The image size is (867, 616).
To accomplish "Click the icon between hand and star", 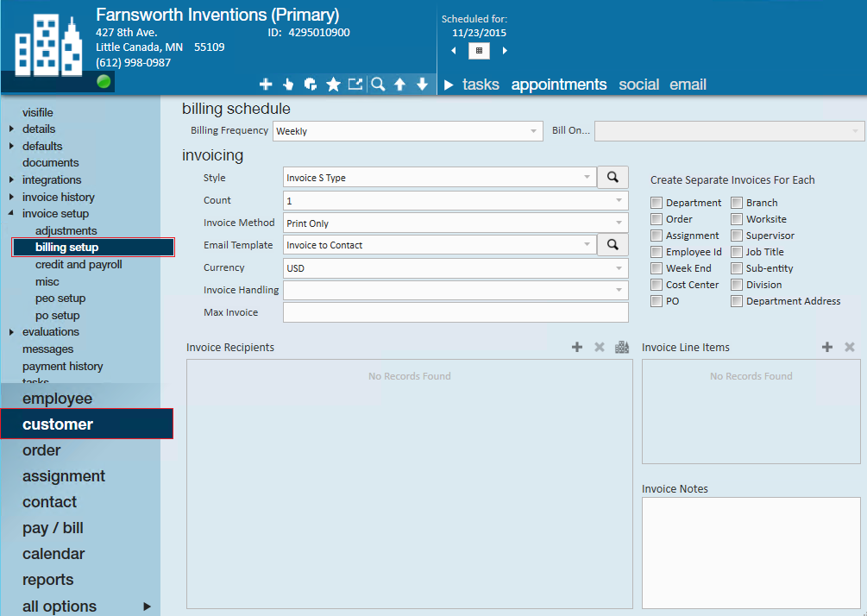I will [311, 84].
